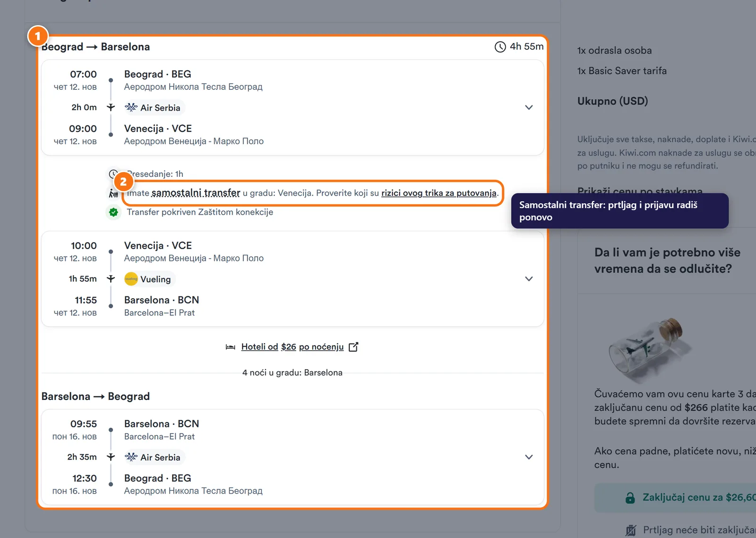Click the airplane icon beside 2h 0m
Image resolution: width=756 pixels, height=538 pixels.
tap(111, 107)
